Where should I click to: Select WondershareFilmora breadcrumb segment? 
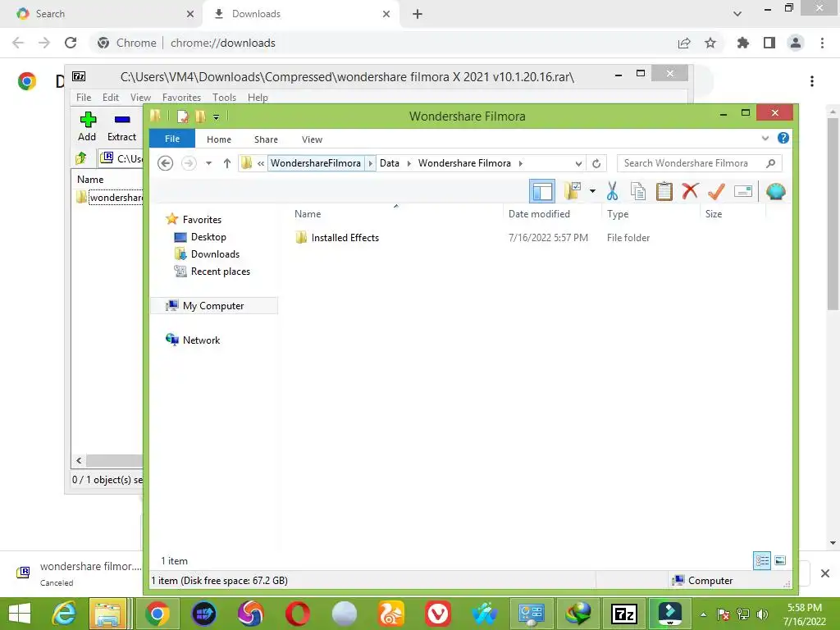316,163
